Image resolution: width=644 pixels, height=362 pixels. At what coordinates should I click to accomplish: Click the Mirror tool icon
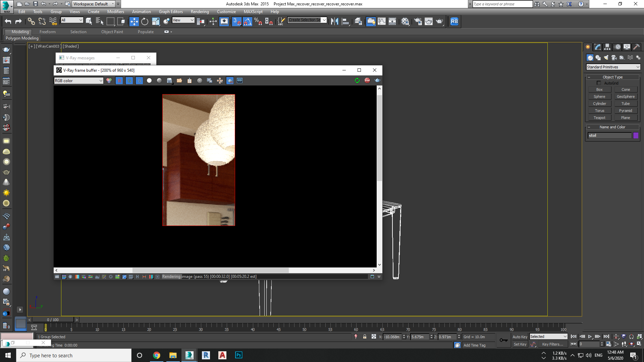coord(334,21)
